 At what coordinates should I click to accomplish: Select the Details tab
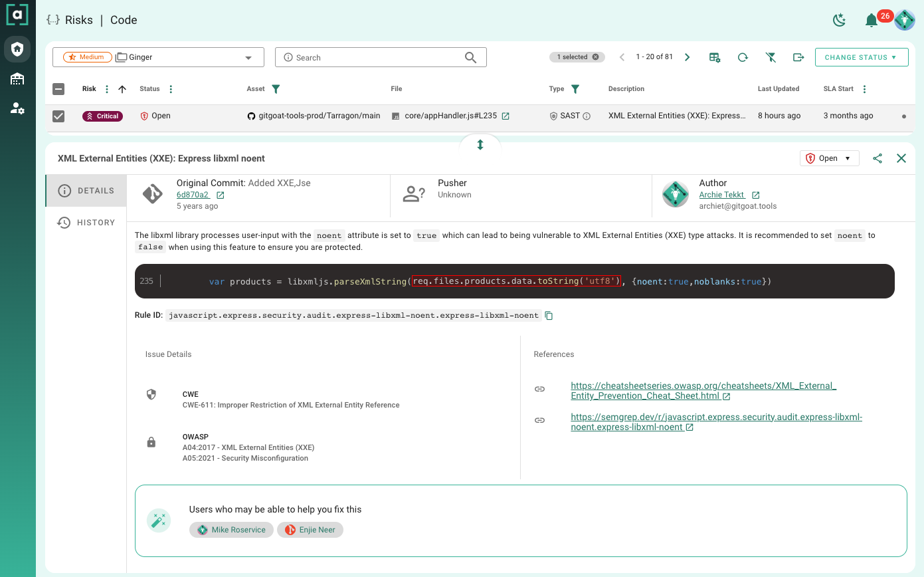86,191
